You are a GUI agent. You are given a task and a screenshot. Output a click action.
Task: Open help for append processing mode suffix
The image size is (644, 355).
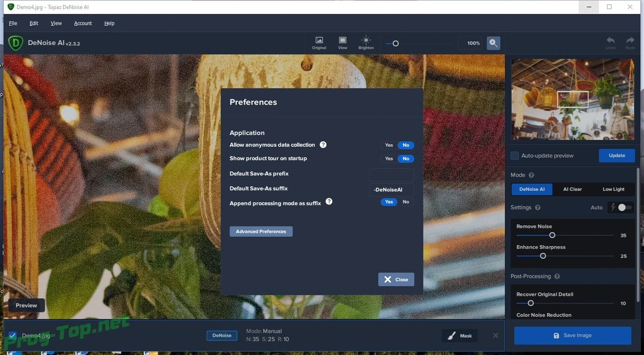[329, 202]
